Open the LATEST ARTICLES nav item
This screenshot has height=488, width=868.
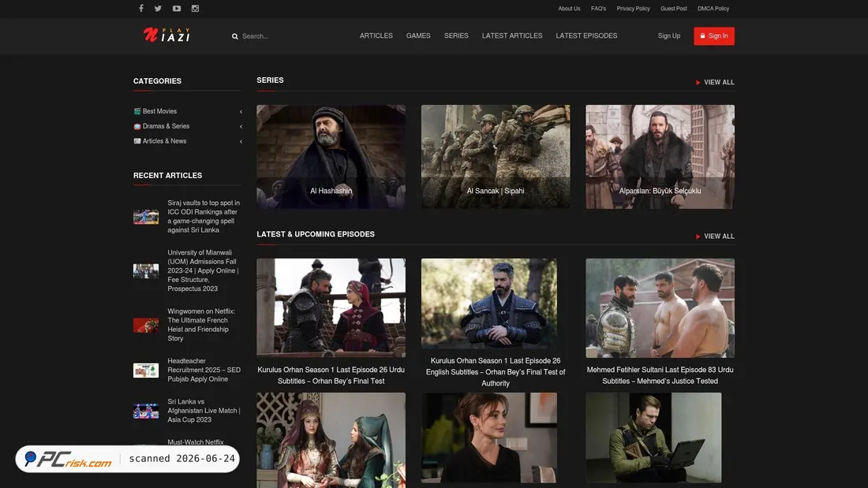pyautogui.click(x=512, y=36)
